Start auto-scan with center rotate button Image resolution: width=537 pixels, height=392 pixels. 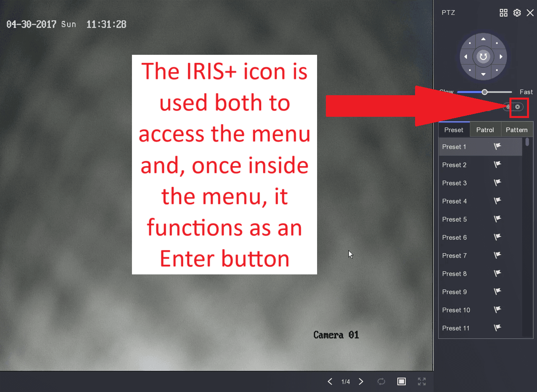coord(483,57)
